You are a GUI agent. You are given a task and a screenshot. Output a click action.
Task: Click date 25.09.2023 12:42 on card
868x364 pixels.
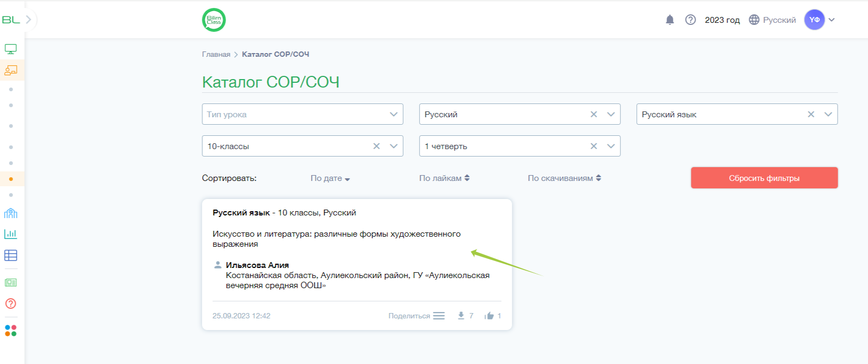pyautogui.click(x=241, y=316)
